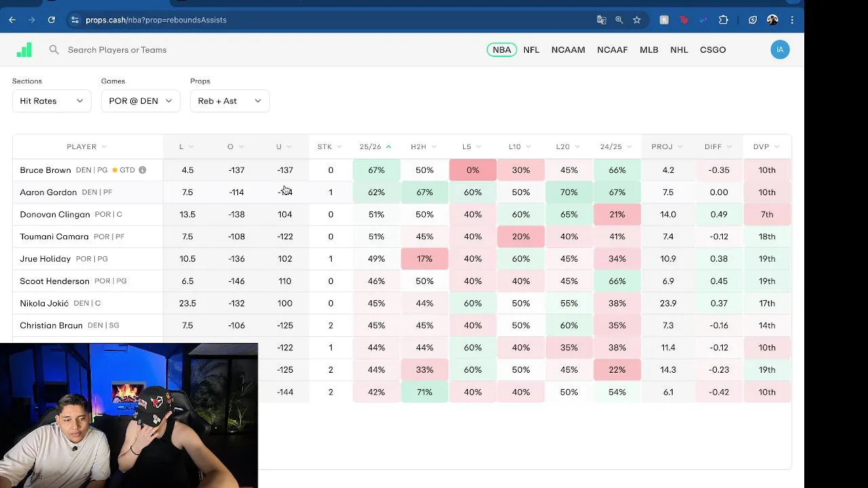The image size is (868, 488).
Task: Sort by the DIFF column header
Action: pyautogui.click(x=718, y=147)
